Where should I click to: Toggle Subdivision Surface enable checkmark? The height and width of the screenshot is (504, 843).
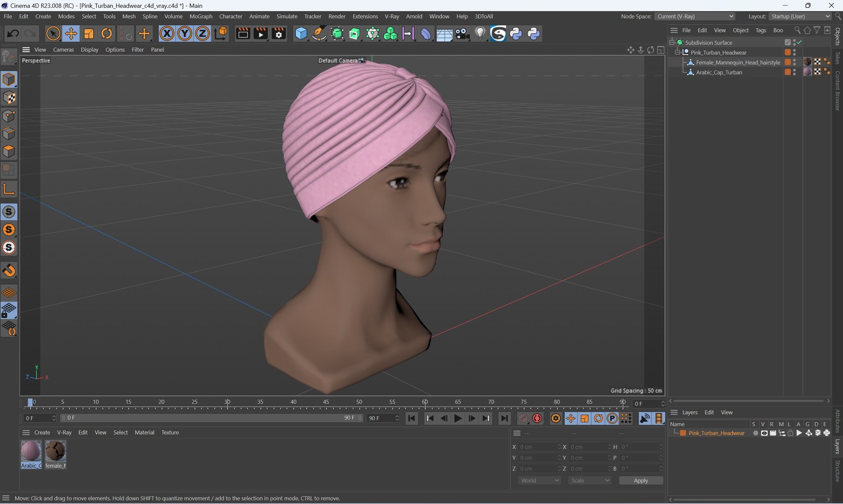coord(800,42)
